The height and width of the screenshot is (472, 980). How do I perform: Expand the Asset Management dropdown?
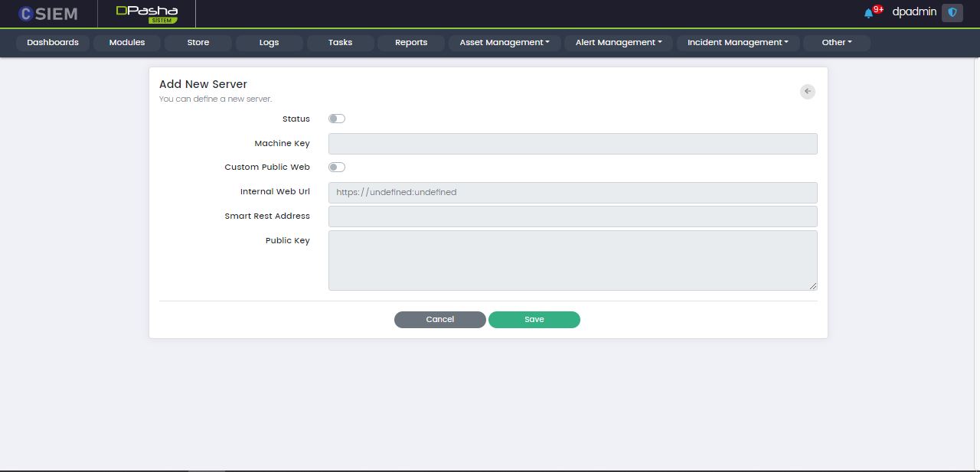click(x=505, y=43)
